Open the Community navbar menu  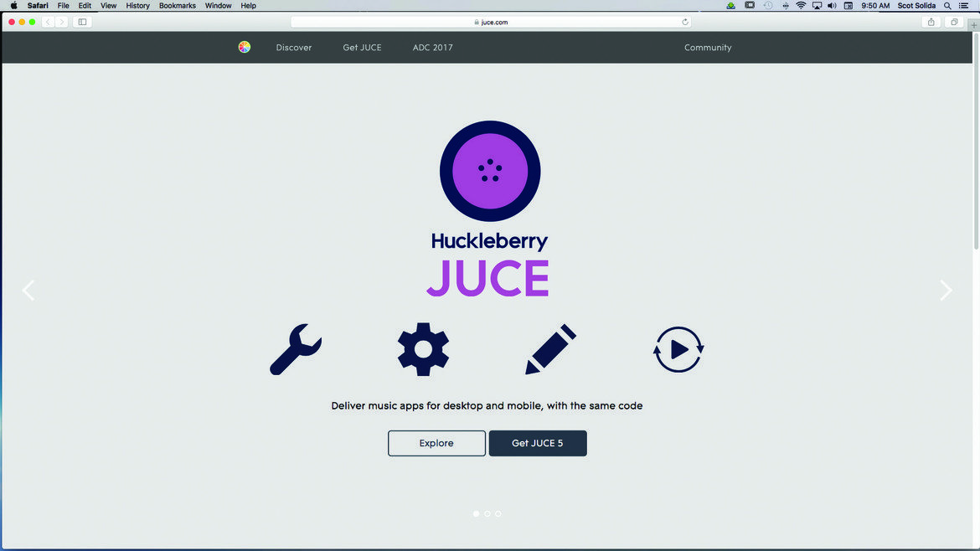[708, 48]
